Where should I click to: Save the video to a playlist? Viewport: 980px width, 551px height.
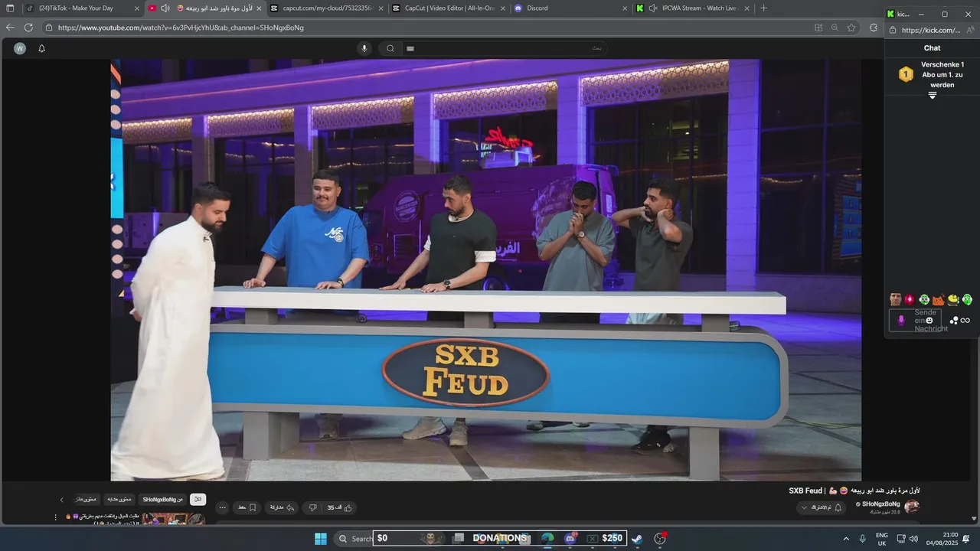point(247,507)
